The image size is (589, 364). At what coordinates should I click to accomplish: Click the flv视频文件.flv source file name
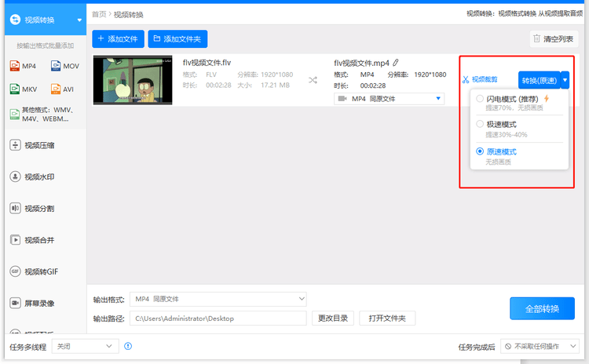pos(207,62)
